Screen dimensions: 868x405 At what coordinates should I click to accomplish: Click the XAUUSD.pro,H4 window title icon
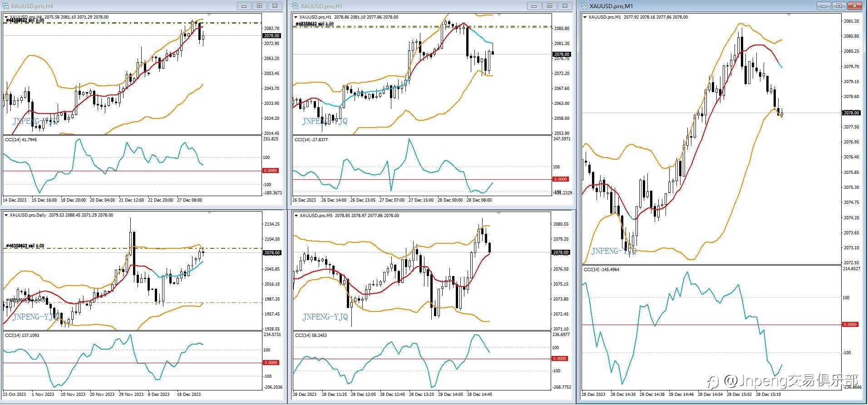tap(5, 6)
